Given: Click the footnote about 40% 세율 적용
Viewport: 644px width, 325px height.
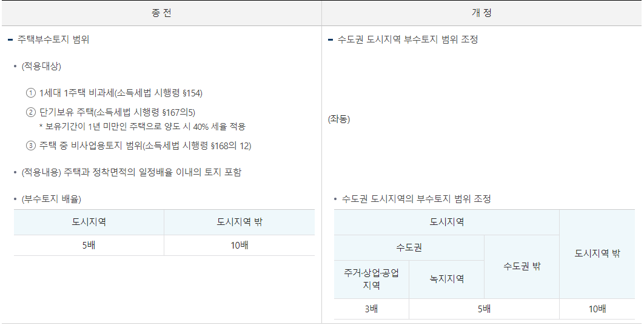Looking at the screenshot, I should click(x=142, y=127).
